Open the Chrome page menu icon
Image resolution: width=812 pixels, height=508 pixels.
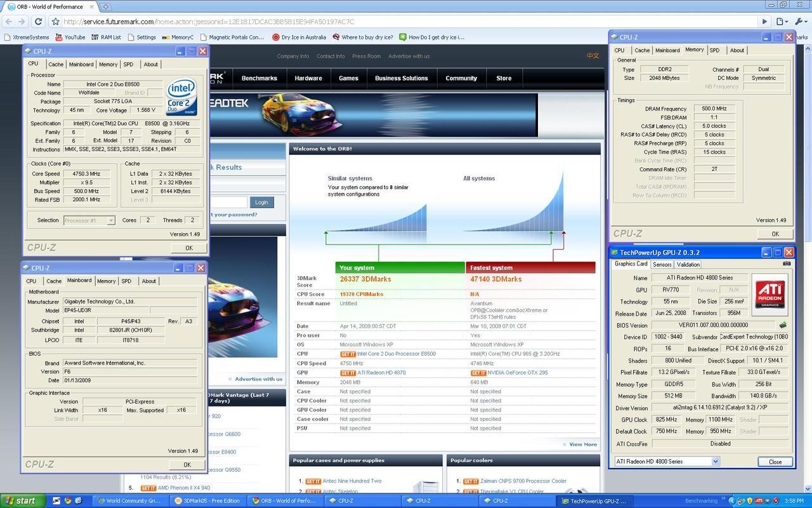[x=782, y=21]
